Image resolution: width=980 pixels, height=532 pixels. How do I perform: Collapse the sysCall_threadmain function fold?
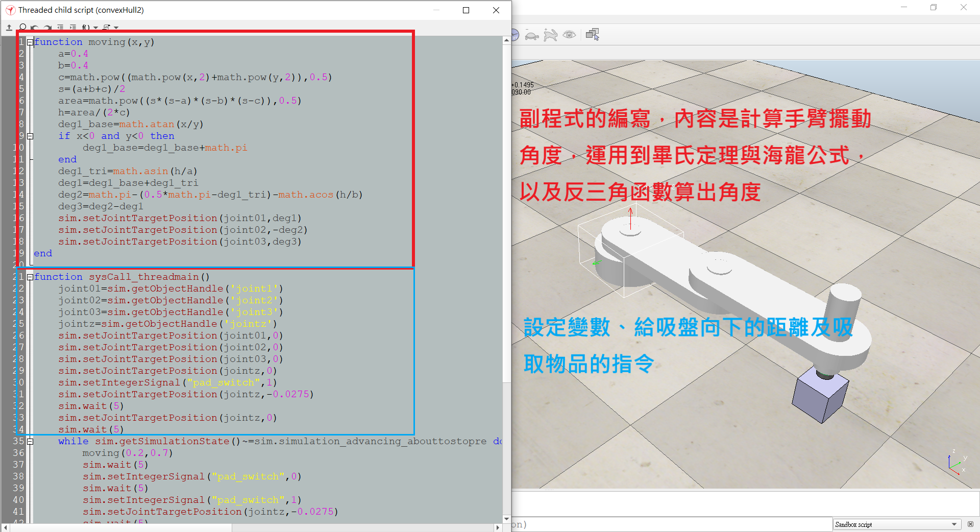[30, 277]
